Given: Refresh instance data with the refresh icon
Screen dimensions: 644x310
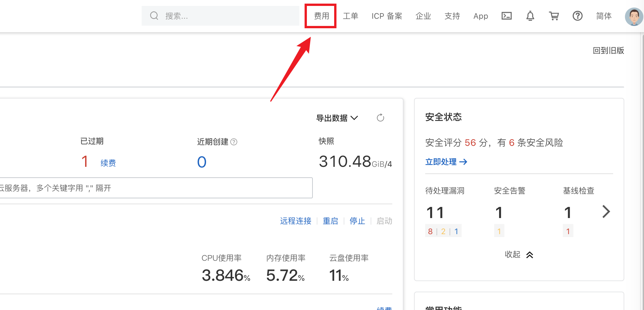Looking at the screenshot, I should coord(380,118).
